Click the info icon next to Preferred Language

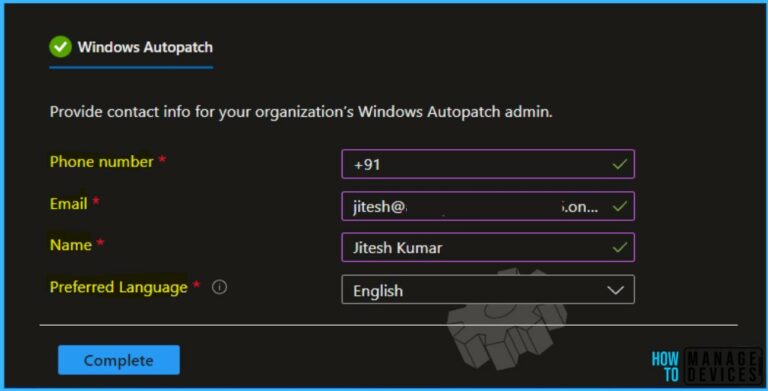219,287
